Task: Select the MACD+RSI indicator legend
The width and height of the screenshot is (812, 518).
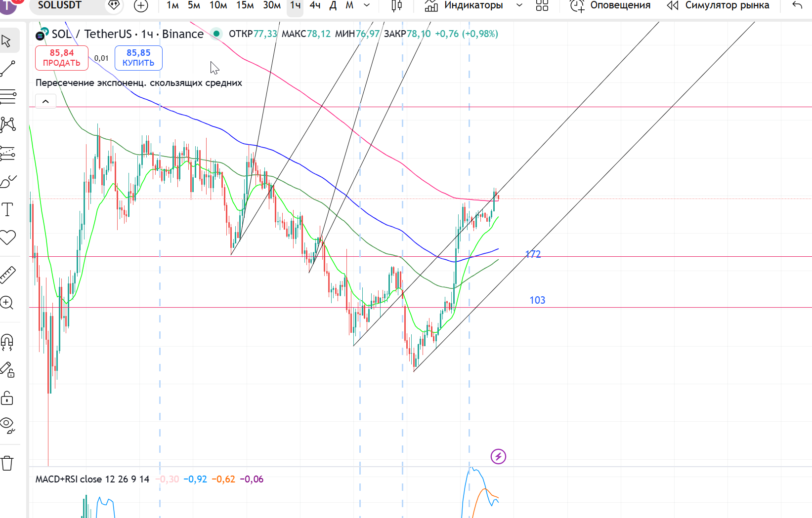Action: coord(92,479)
